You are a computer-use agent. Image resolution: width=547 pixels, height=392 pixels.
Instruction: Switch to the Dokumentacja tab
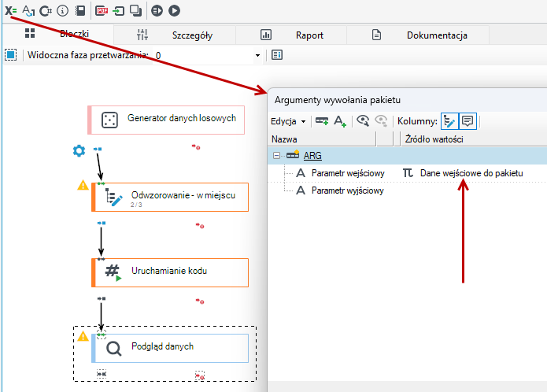418,35
